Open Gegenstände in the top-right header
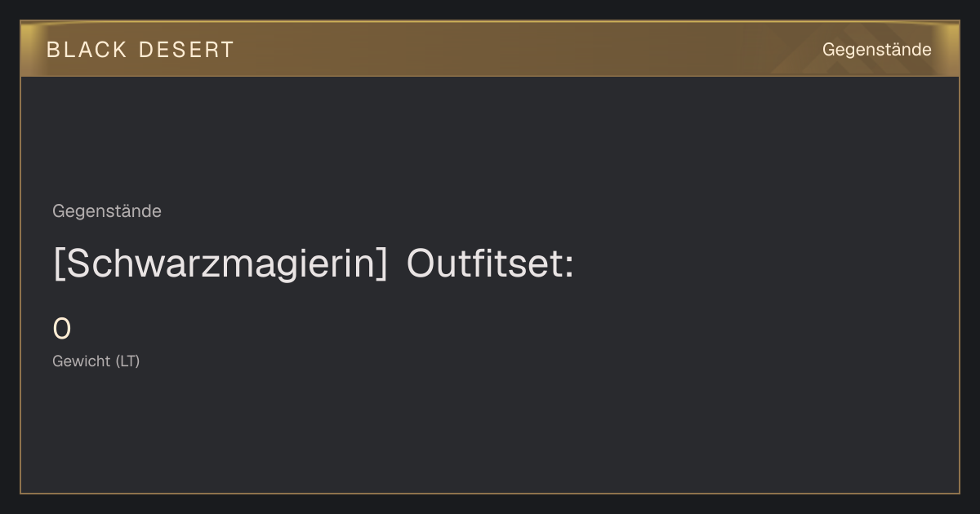This screenshot has height=514, width=980. [876, 50]
